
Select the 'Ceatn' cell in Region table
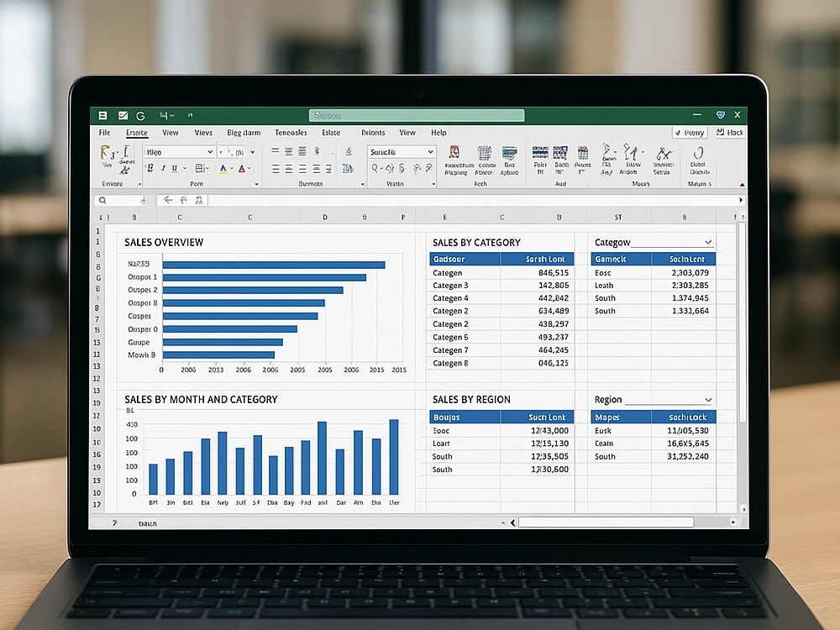point(622,444)
